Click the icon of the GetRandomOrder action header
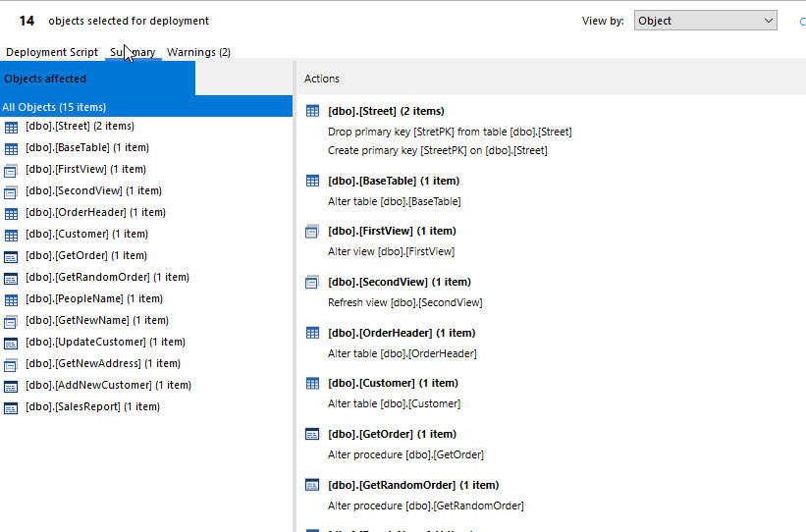Image resolution: width=806 pixels, height=532 pixels. [x=312, y=485]
